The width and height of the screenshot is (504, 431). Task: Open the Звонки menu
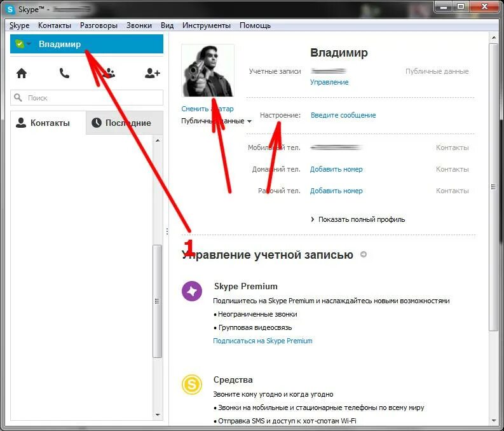pyautogui.click(x=139, y=25)
